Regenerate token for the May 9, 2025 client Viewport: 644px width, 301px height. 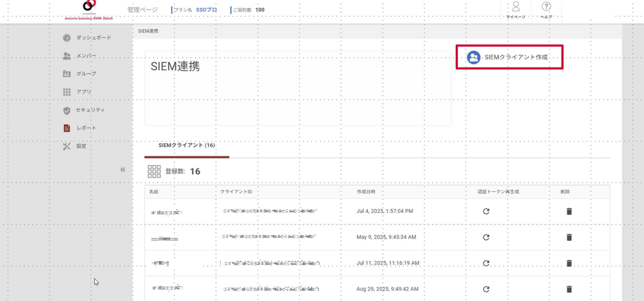click(485, 237)
